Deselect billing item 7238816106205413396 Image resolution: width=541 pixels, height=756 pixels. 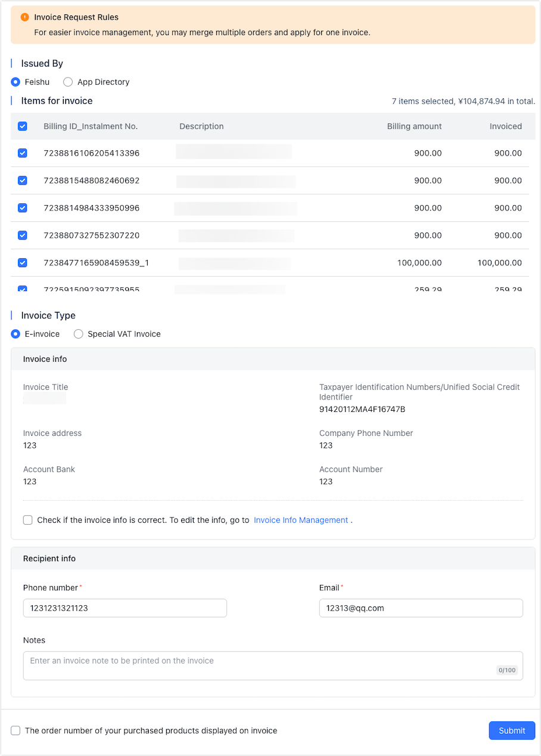point(22,153)
